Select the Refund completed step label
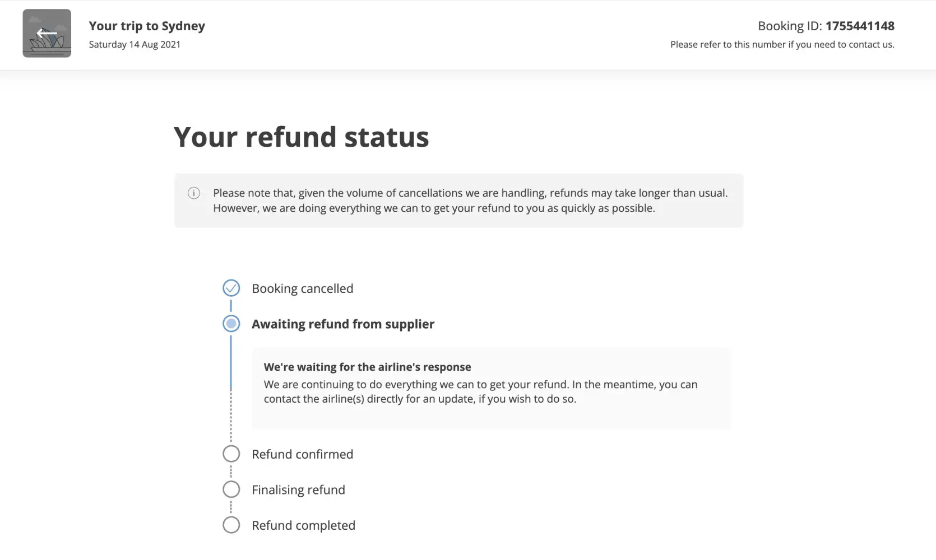Viewport: 936px width, 560px height. coord(303,525)
